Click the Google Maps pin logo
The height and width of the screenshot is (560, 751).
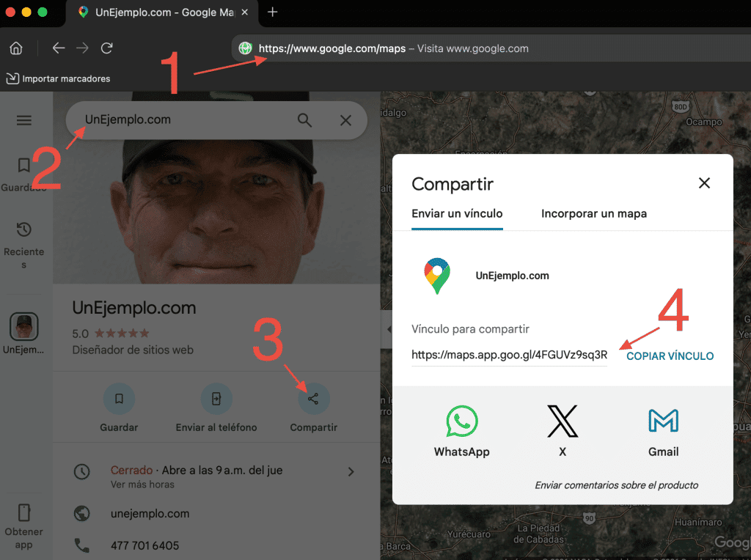coord(437,276)
